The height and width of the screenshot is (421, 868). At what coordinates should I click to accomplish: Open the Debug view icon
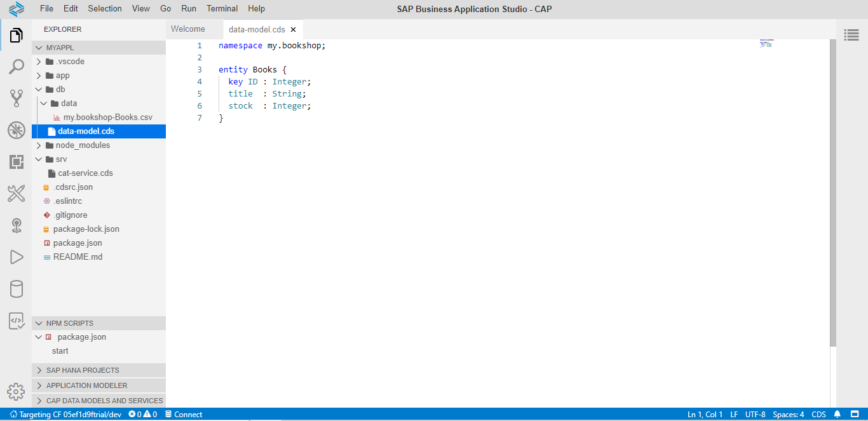pyautogui.click(x=16, y=130)
